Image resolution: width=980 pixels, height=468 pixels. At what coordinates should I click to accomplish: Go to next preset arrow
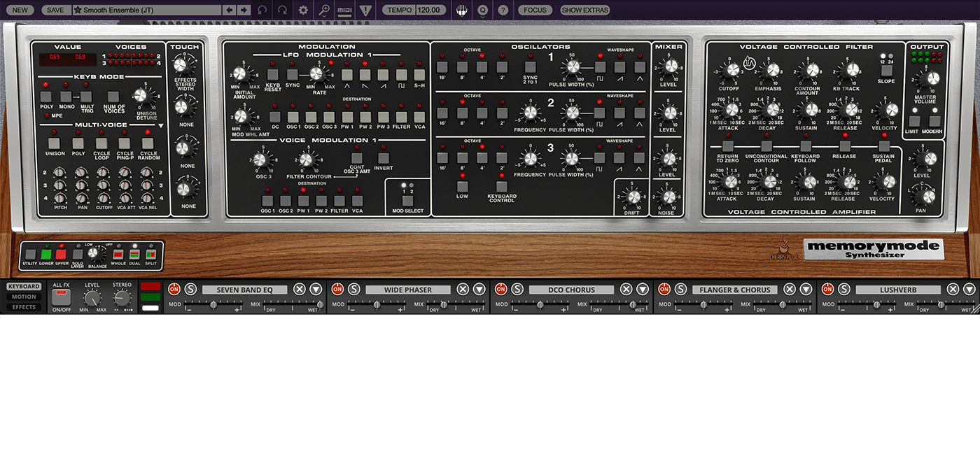pos(243,10)
